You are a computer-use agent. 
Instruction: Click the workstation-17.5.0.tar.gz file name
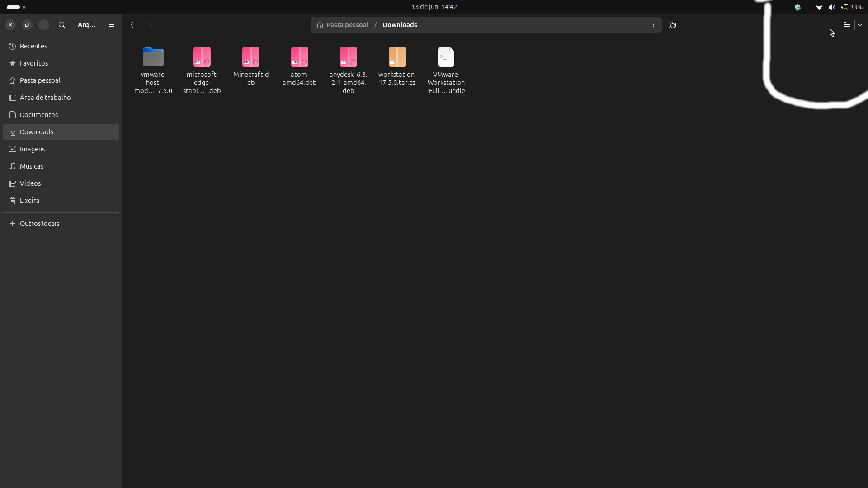(397, 79)
